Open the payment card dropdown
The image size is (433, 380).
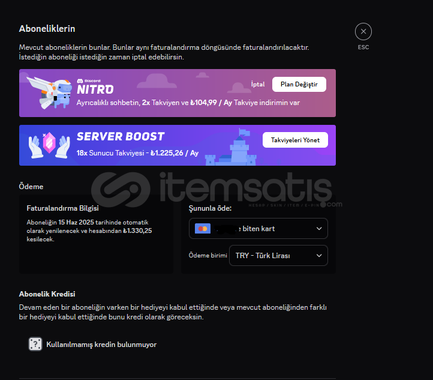258,229
